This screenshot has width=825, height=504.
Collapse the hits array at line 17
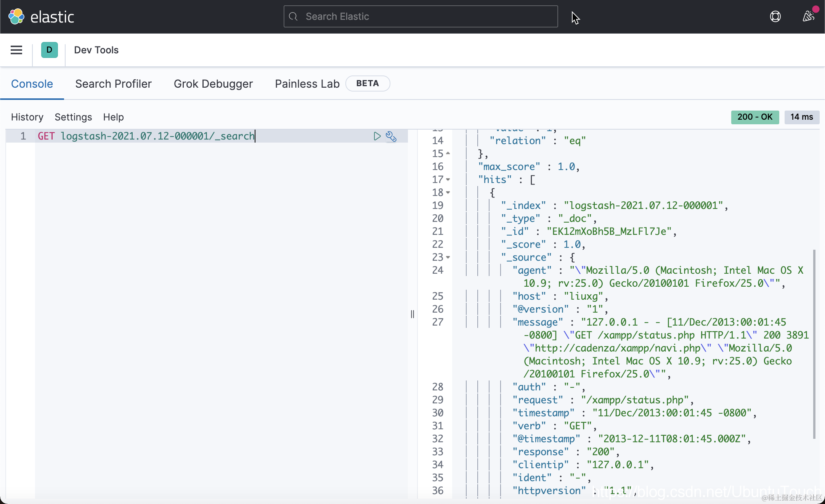pos(448,180)
